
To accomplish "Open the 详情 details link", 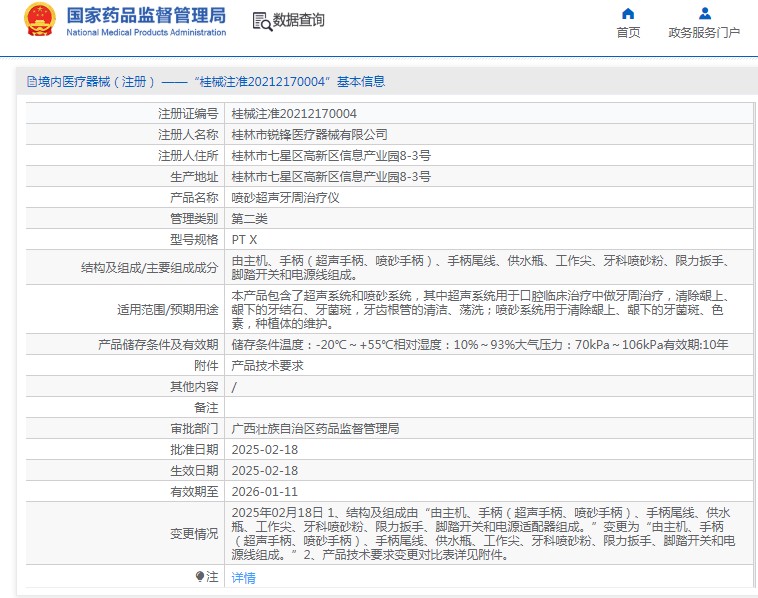I will click(x=243, y=577).
